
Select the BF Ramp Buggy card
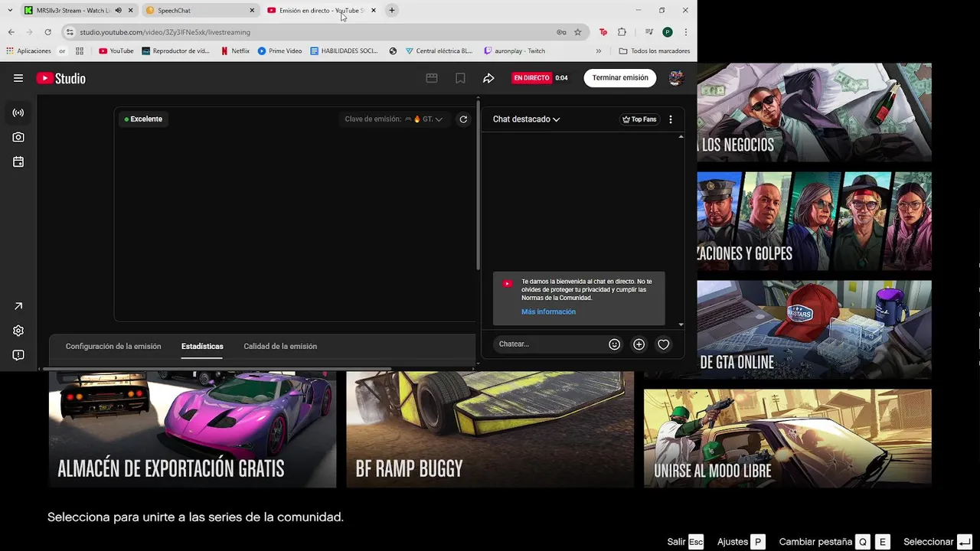490,429
